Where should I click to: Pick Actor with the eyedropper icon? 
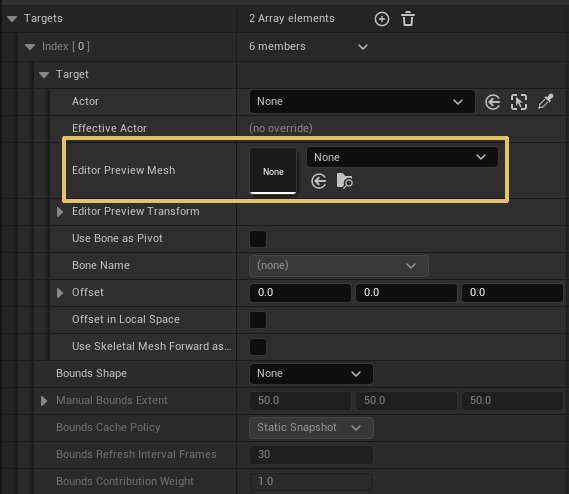545,102
